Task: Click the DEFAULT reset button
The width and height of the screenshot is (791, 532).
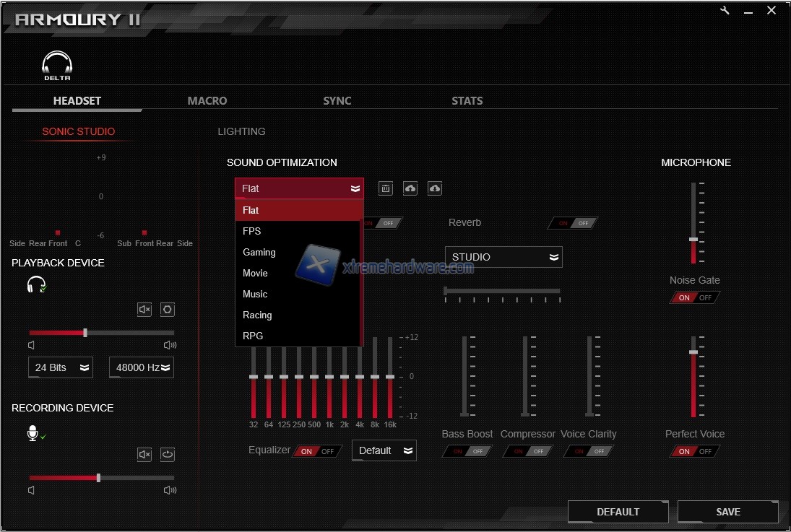Action: click(618, 512)
